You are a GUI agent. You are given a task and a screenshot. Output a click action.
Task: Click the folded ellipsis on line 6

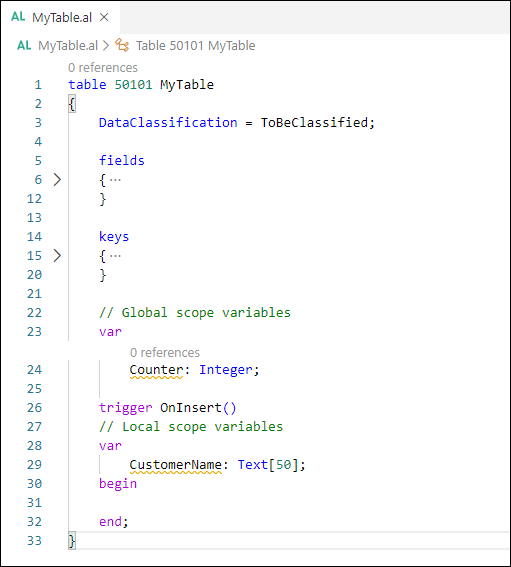(115, 180)
